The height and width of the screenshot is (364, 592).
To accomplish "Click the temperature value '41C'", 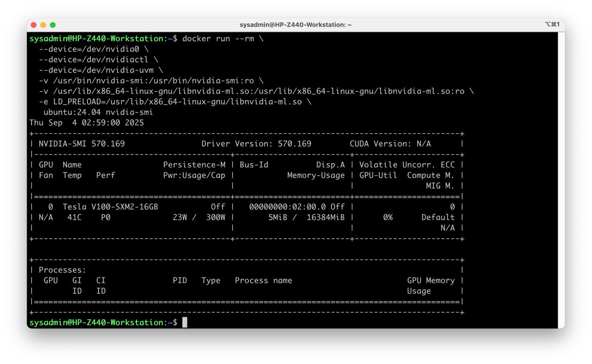I will pos(74,217).
